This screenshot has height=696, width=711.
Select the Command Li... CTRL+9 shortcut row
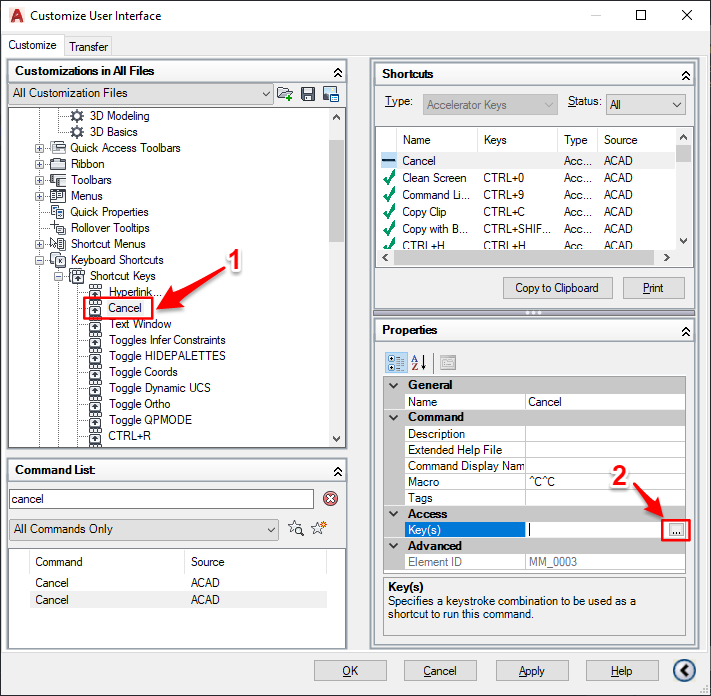527,195
